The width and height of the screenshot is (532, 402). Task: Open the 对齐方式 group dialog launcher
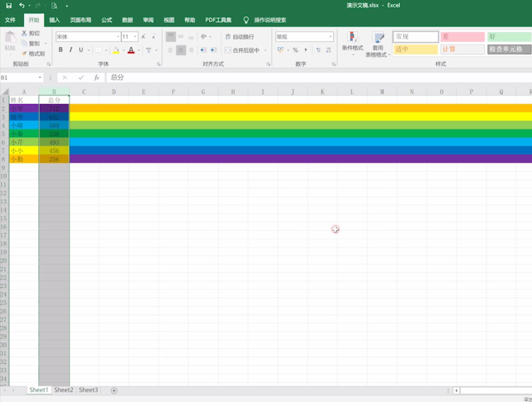pyautogui.click(x=269, y=64)
